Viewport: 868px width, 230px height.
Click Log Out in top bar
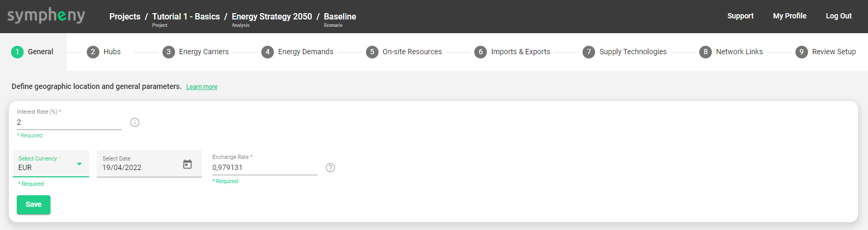coord(839,16)
